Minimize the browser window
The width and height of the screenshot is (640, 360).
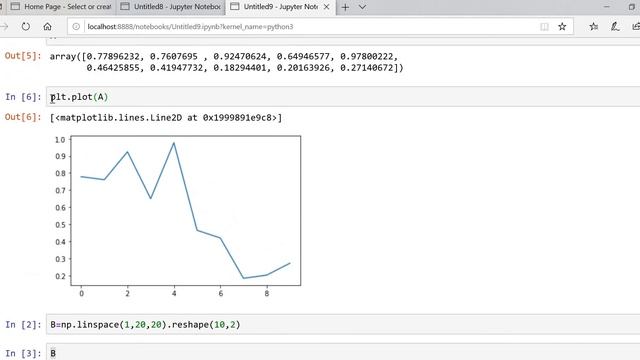[x=607, y=7]
